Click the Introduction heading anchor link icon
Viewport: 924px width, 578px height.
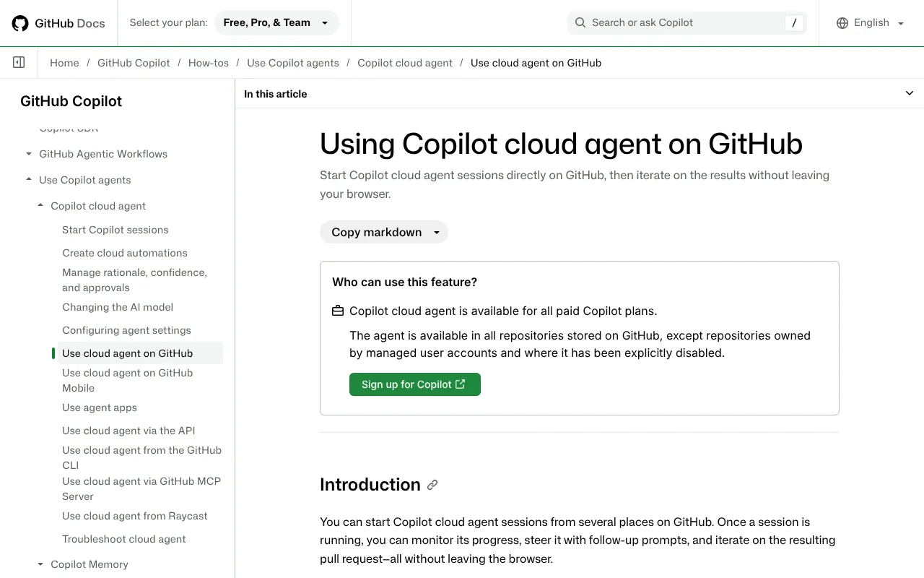click(432, 485)
